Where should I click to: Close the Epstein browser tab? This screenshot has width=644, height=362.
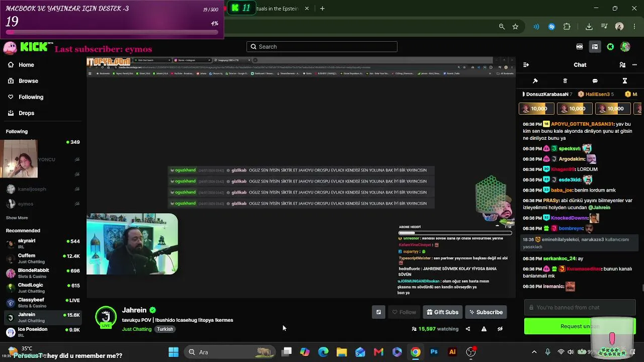307,9
